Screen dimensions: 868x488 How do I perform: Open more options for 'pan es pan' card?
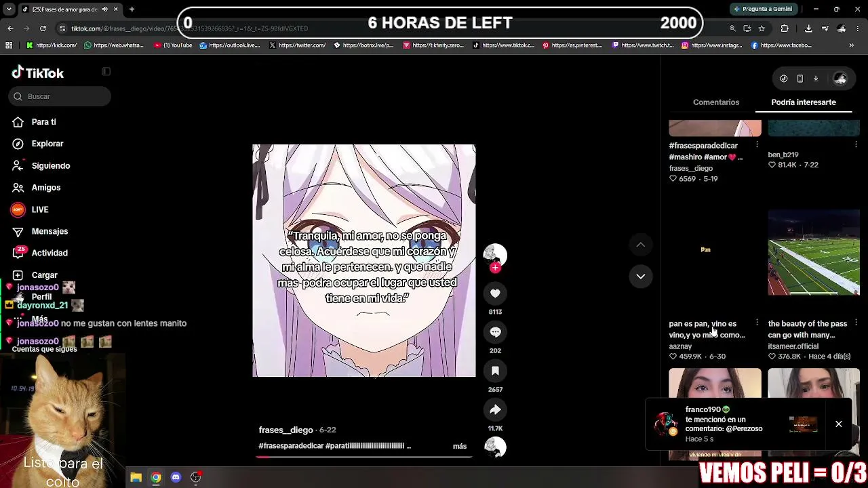click(x=757, y=323)
